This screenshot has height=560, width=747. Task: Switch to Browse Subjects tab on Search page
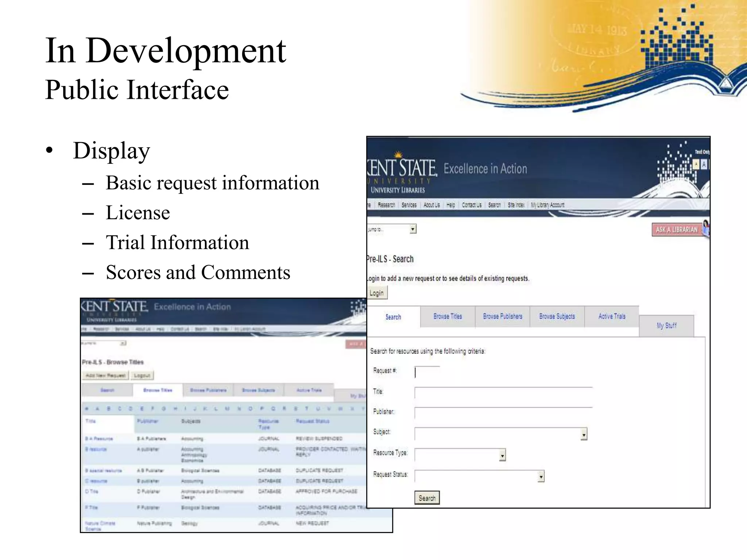click(557, 316)
